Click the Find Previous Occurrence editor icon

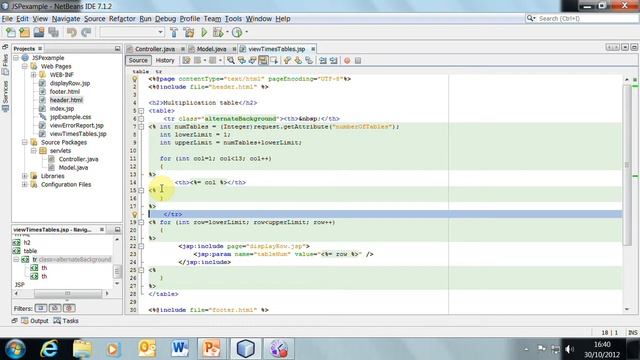242,60
